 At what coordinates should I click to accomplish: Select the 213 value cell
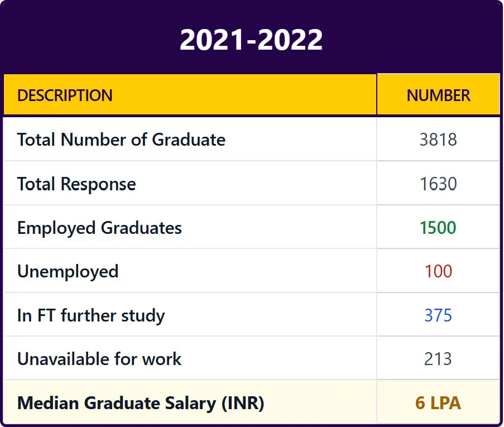click(438, 359)
